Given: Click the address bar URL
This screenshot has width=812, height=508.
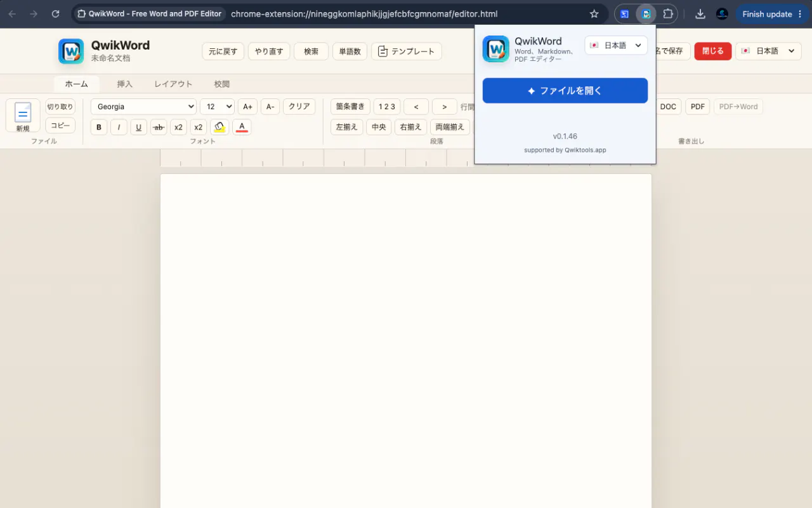Looking at the screenshot, I should (x=364, y=14).
